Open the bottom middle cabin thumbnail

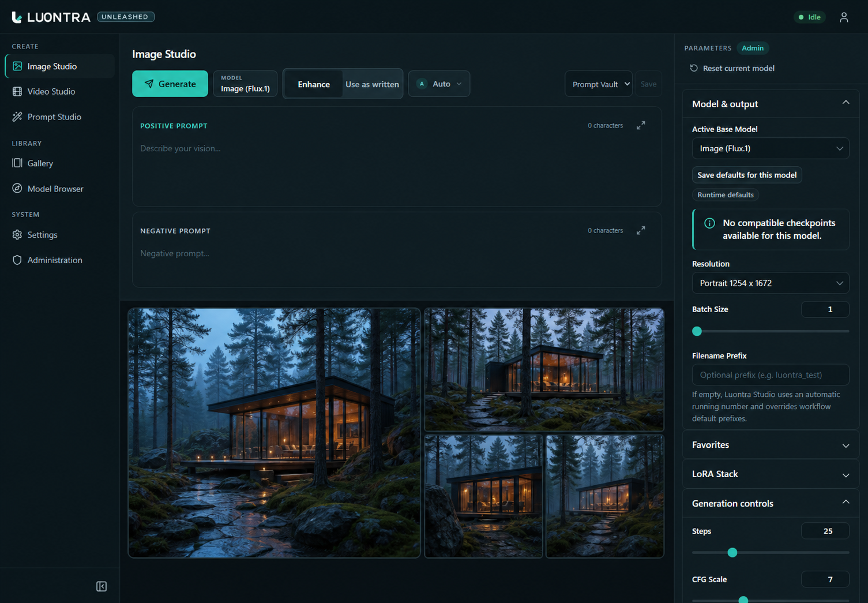tap(483, 496)
